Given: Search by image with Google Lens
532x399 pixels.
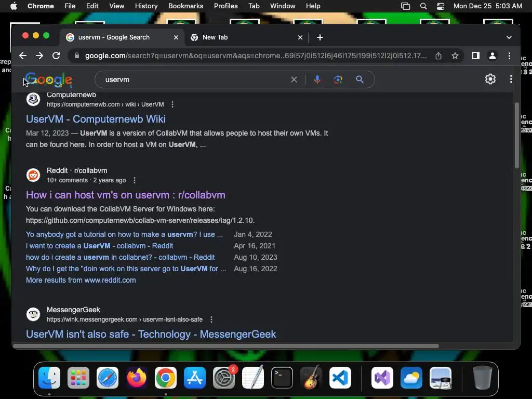Looking at the screenshot, I should [338, 79].
